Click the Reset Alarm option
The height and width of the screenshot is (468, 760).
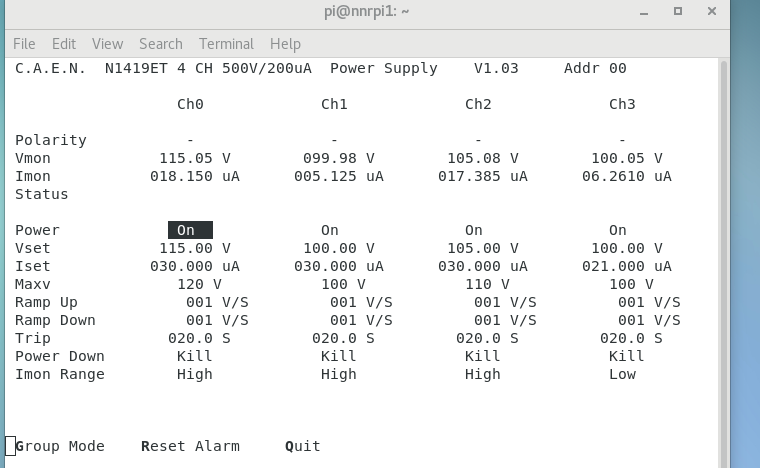190,446
